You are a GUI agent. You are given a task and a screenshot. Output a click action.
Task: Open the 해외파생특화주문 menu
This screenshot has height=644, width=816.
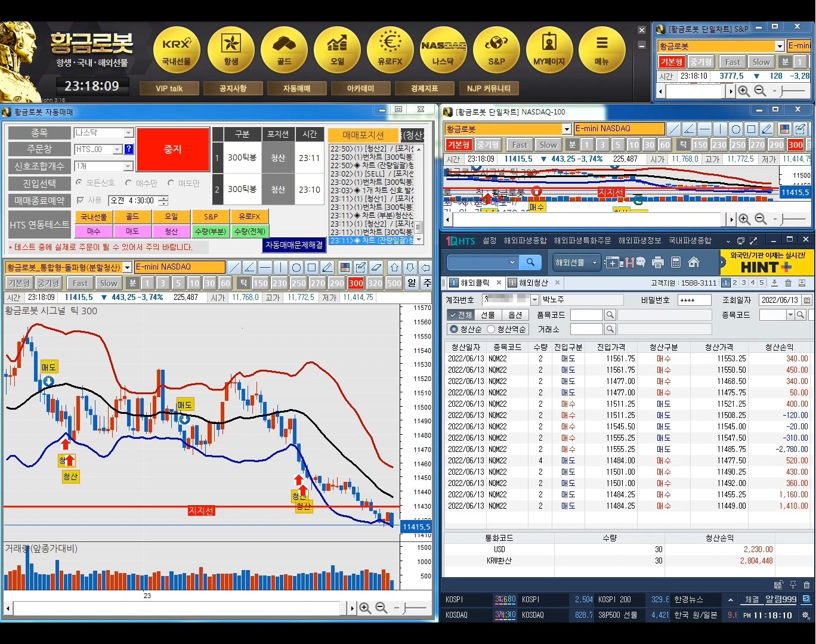pos(582,240)
